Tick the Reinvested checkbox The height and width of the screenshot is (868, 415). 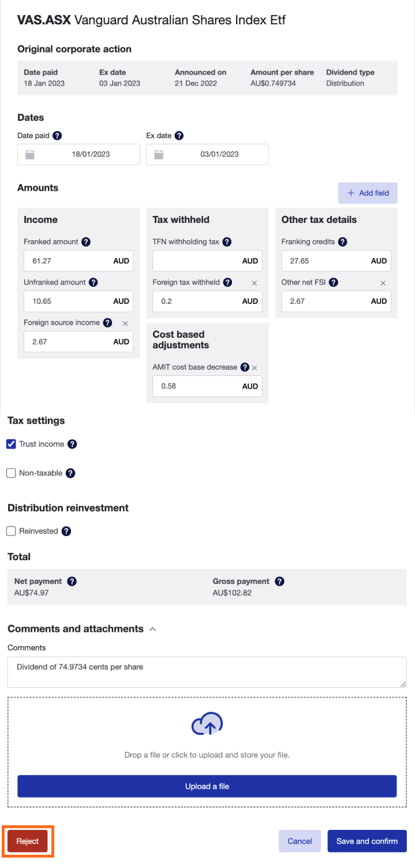point(11,531)
